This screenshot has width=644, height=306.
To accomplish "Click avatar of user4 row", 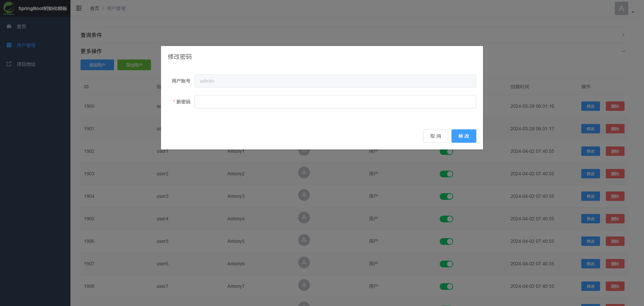I will pyautogui.click(x=304, y=218).
